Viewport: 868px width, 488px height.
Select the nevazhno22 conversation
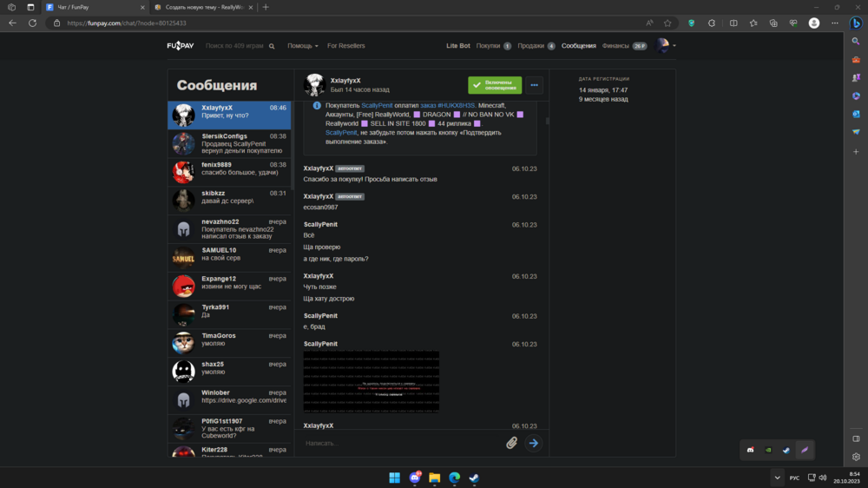pyautogui.click(x=229, y=228)
